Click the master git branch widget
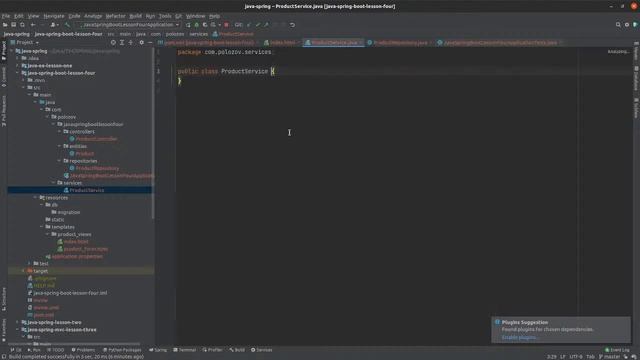 point(609,357)
